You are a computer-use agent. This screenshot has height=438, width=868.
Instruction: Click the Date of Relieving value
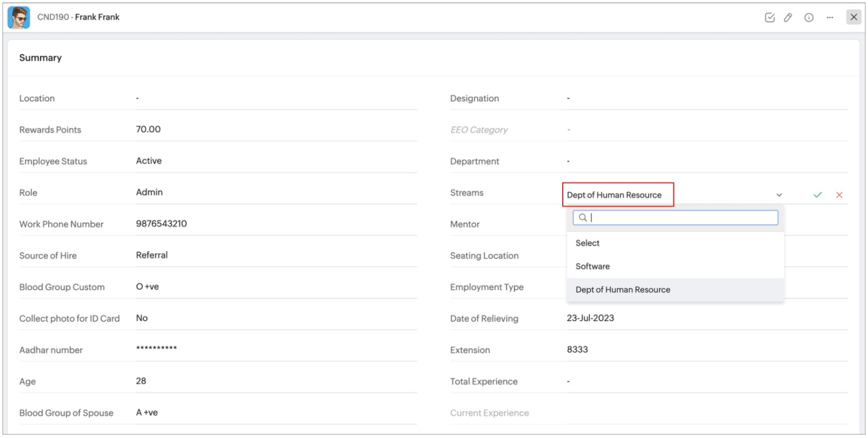(x=590, y=318)
